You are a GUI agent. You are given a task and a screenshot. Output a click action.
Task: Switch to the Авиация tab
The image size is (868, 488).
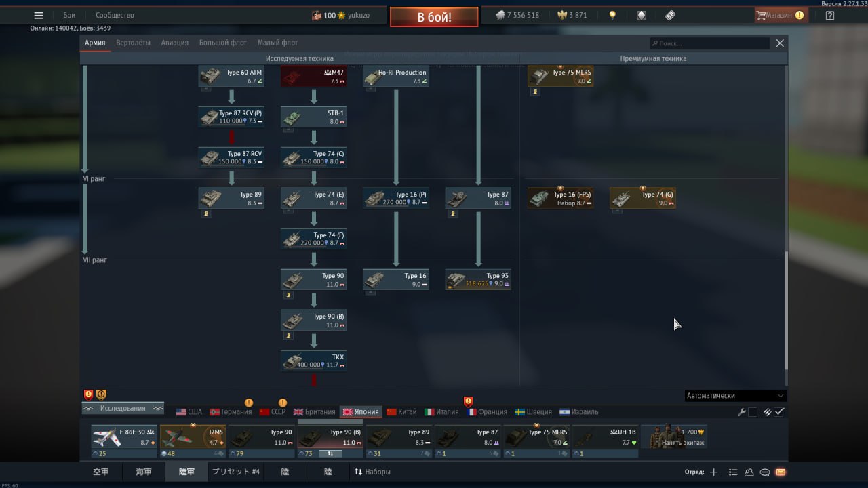tap(175, 43)
